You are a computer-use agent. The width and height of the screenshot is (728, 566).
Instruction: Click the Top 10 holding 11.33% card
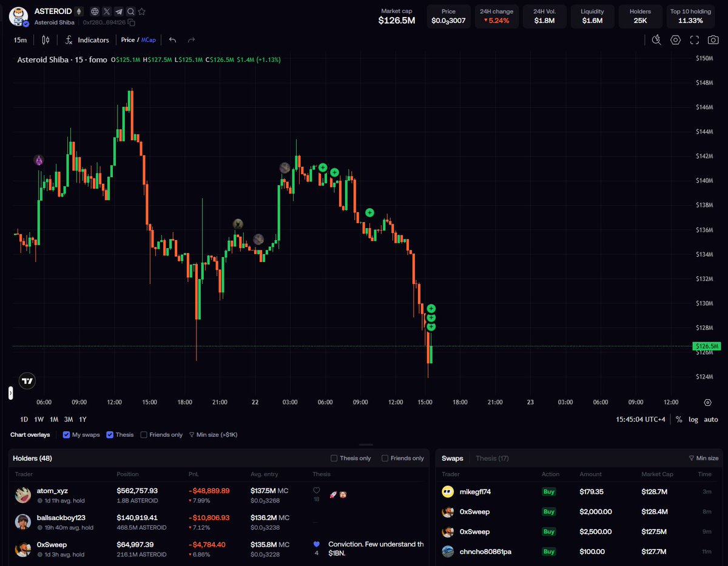click(x=690, y=16)
